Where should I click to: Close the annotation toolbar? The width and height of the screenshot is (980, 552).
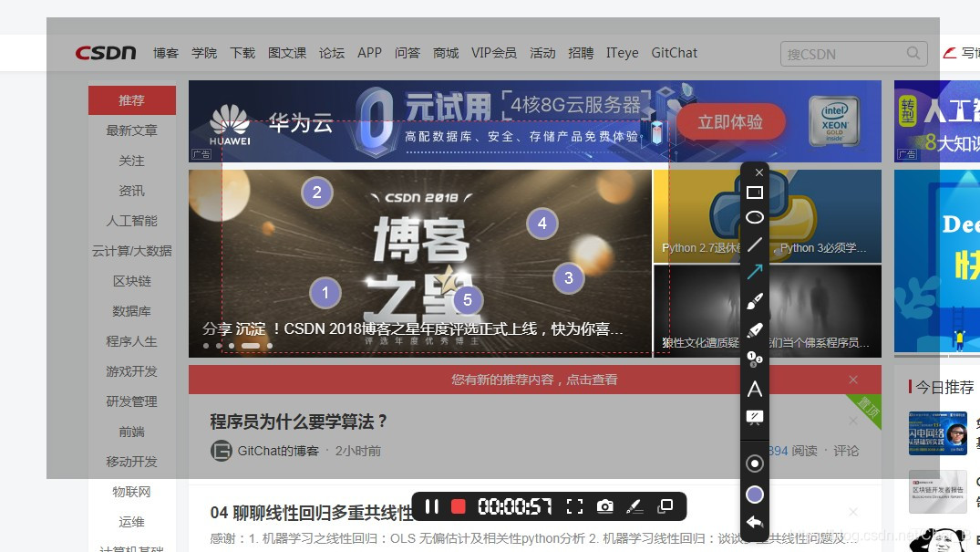pyautogui.click(x=758, y=172)
